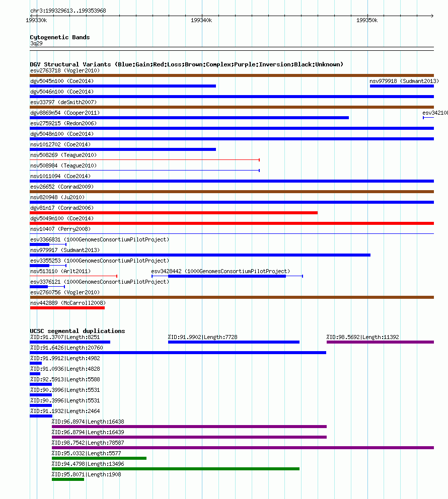The height and width of the screenshot is (499, 448).
Task: Select dgv8869n54 (Cooper2011) label
Action: pyautogui.click(x=65, y=113)
